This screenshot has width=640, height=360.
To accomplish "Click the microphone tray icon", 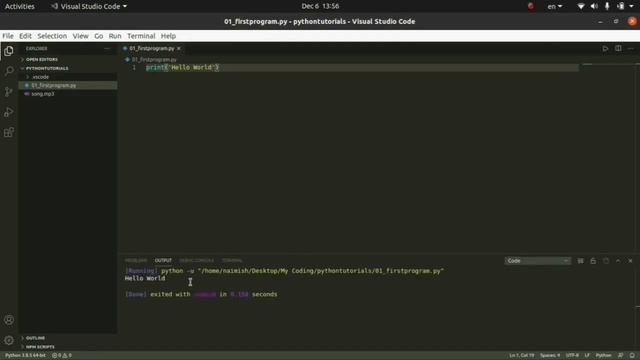I will click(607, 6).
